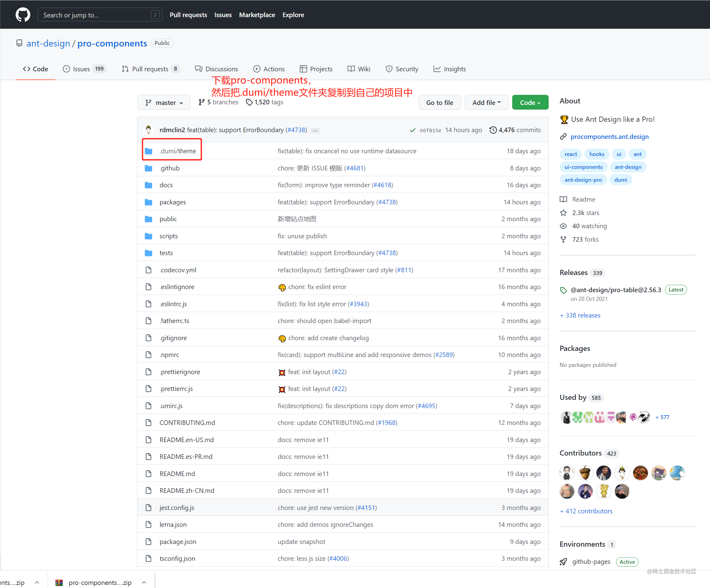Click rdmclin2's avatar in commit row
710x588 pixels.
[x=148, y=130]
